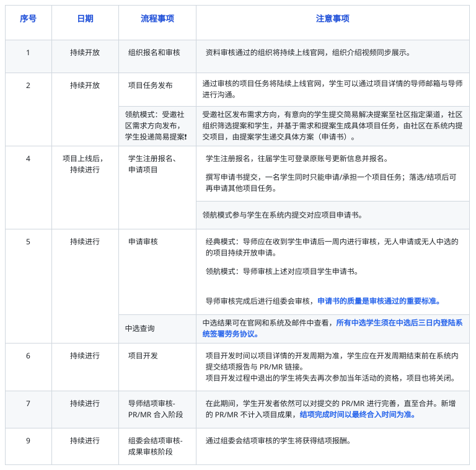The height and width of the screenshot is (470, 476).
Task: Click note 经典模式：导师应在收到学生申请后一周内进行审核
Action: [332, 247]
